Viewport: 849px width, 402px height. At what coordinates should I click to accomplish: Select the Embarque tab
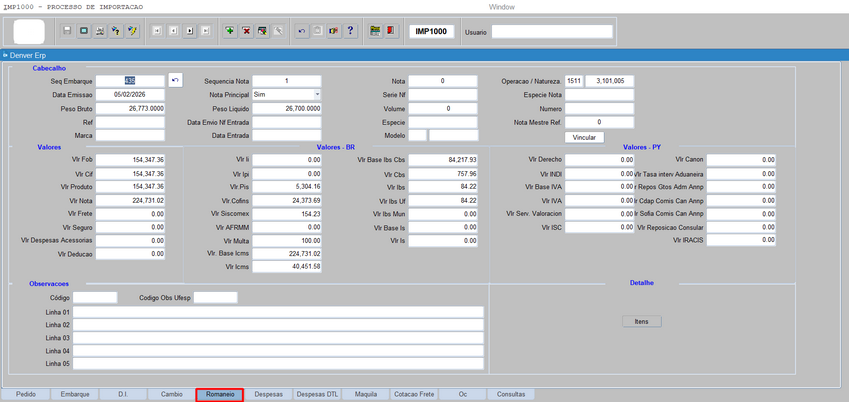click(75, 394)
